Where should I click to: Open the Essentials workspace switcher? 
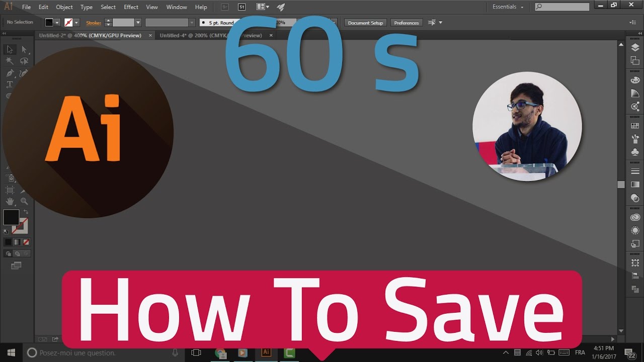[508, 7]
